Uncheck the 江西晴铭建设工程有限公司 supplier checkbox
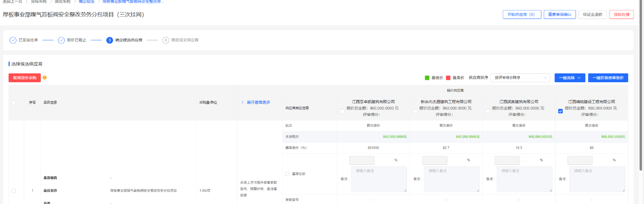Screen dimensions: 644x204 coord(560,111)
